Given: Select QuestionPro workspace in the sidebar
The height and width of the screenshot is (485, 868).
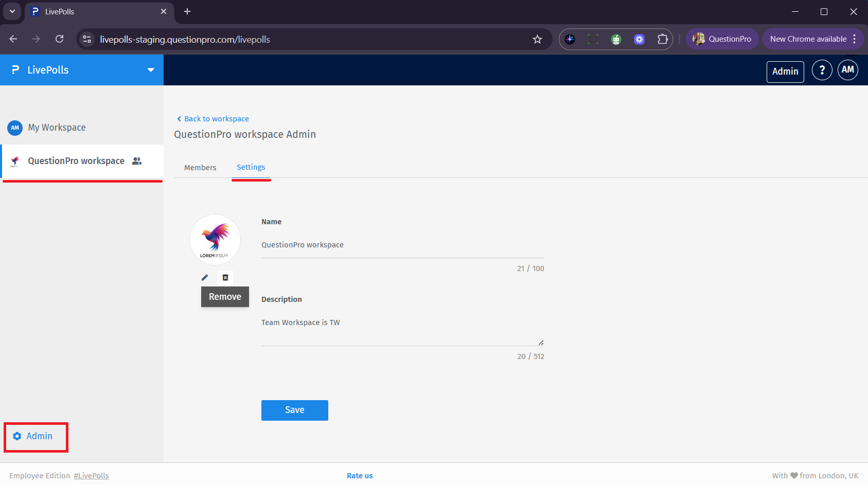Looking at the screenshot, I should (x=82, y=161).
